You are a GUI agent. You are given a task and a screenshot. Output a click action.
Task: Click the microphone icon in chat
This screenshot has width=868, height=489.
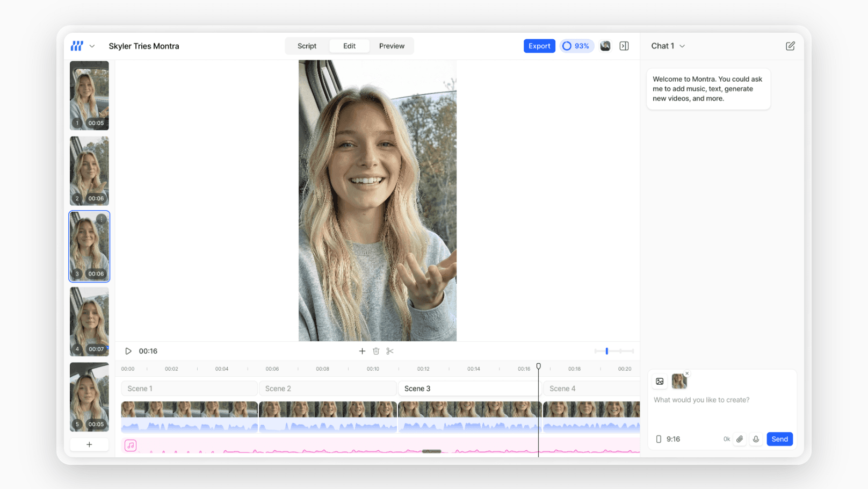point(756,439)
